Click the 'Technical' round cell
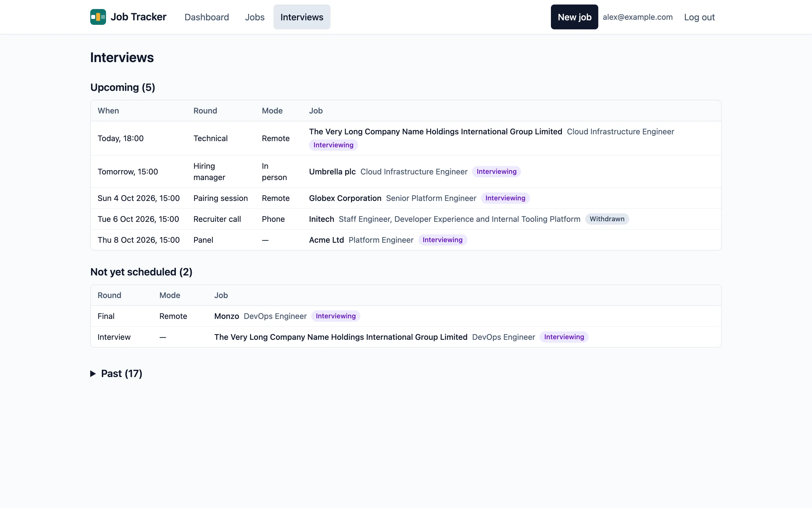This screenshot has width=812, height=508. 210,138
